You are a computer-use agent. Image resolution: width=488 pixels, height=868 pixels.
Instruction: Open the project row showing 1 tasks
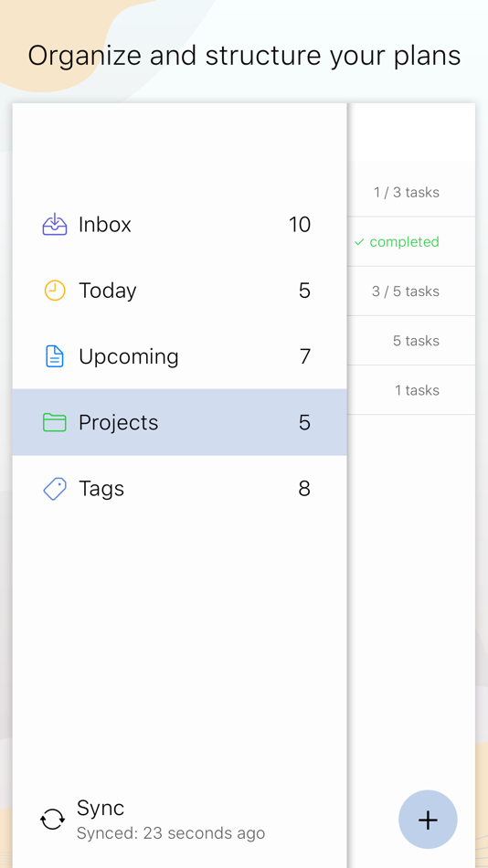pos(411,390)
